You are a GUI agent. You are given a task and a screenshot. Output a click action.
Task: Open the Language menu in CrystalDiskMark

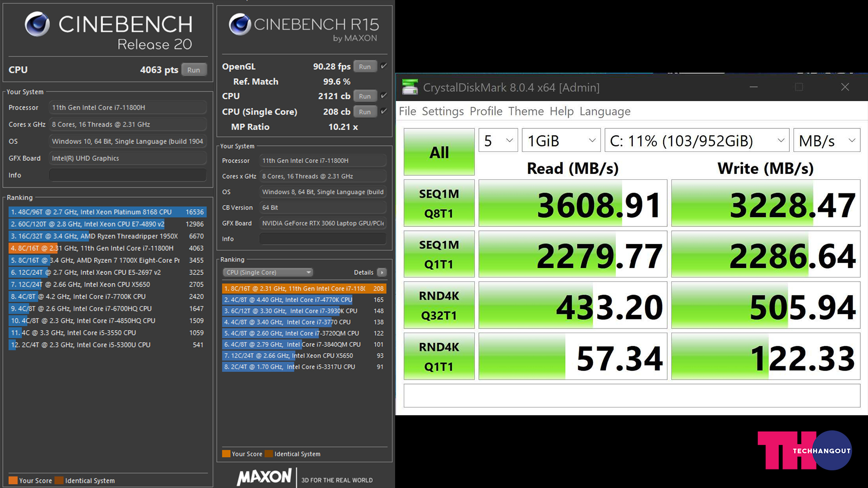[x=605, y=111]
